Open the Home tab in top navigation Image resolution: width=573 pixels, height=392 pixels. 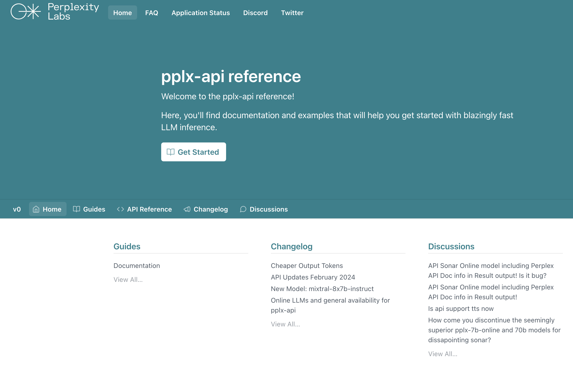[122, 13]
